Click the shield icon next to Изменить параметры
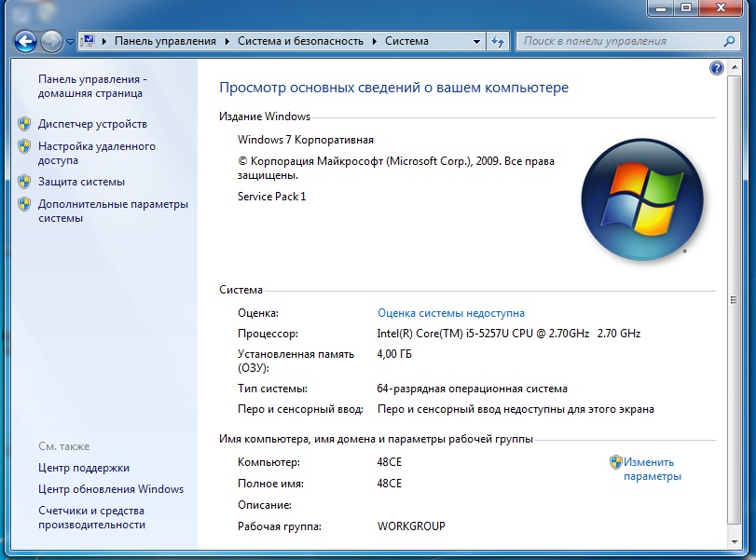 point(615,462)
